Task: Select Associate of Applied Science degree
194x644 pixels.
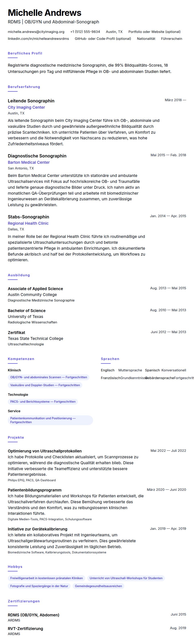Action: (35, 288)
